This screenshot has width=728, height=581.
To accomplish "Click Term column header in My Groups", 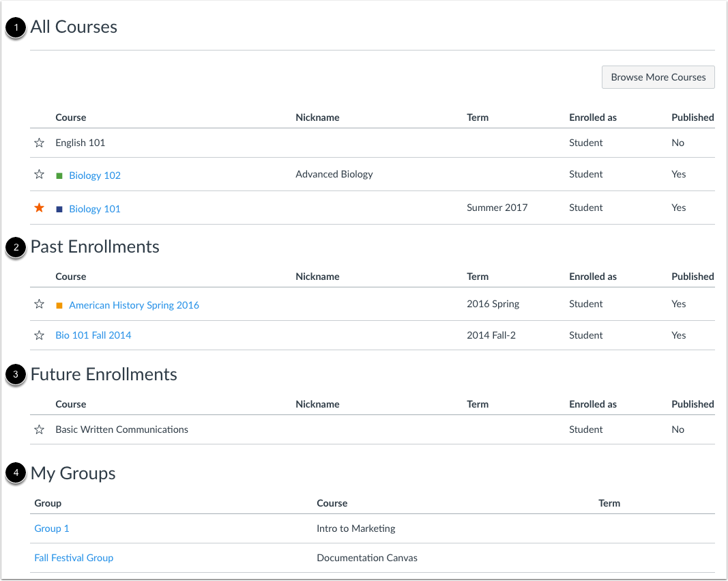I will (x=609, y=503).
